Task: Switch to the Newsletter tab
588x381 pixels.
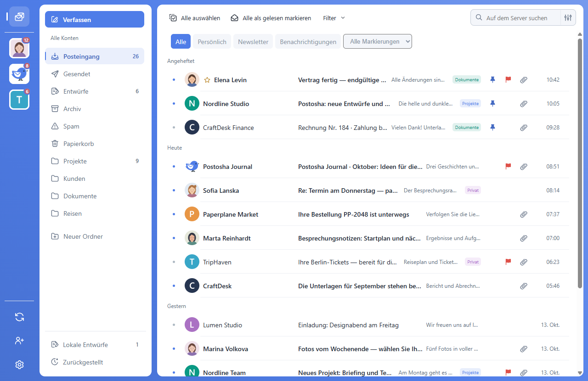Action: pyautogui.click(x=253, y=41)
